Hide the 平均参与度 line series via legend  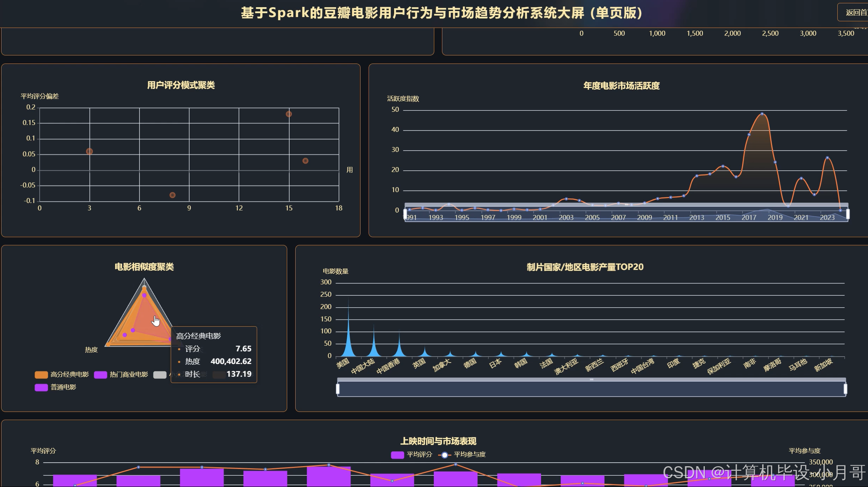462,455
